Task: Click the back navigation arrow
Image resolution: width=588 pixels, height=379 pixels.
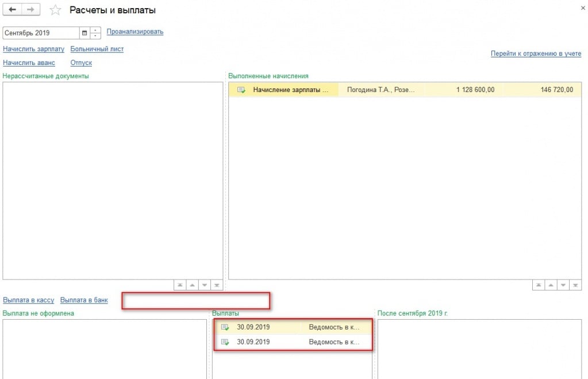Action: coord(13,10)
